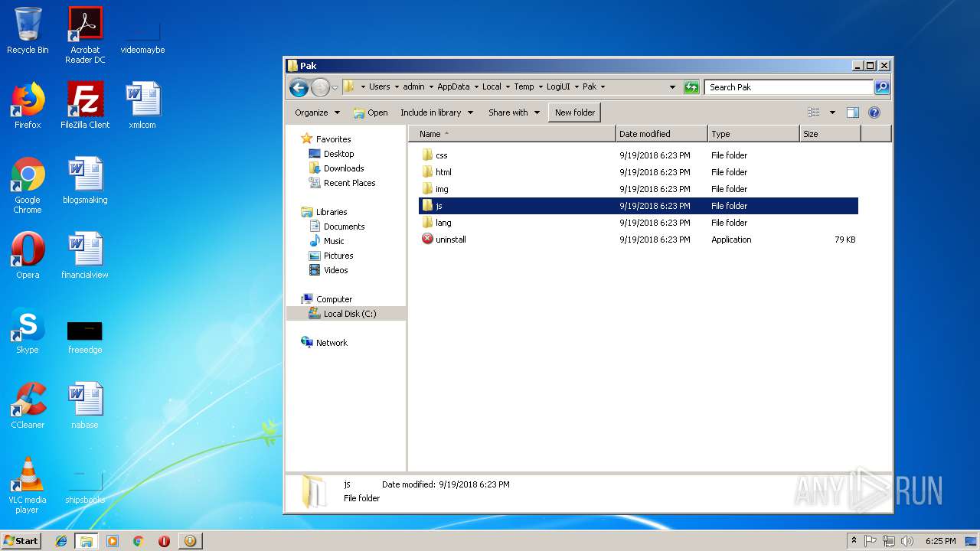Go back with the Explorer back arrow
This screenshot has height=551, width=980.
(299, 87)
